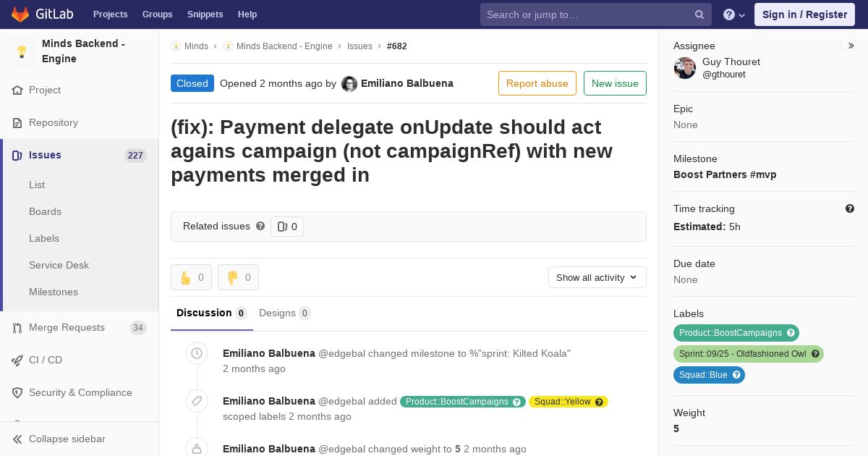Click Emiliano Balbuena author name link
868x456 pixels.
[407, 83]
